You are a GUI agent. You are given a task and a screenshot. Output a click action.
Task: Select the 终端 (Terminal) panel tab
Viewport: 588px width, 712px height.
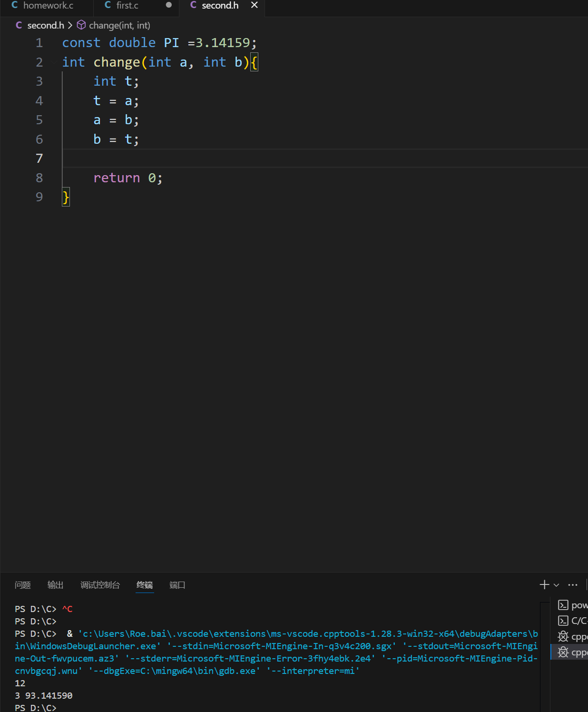145,585
